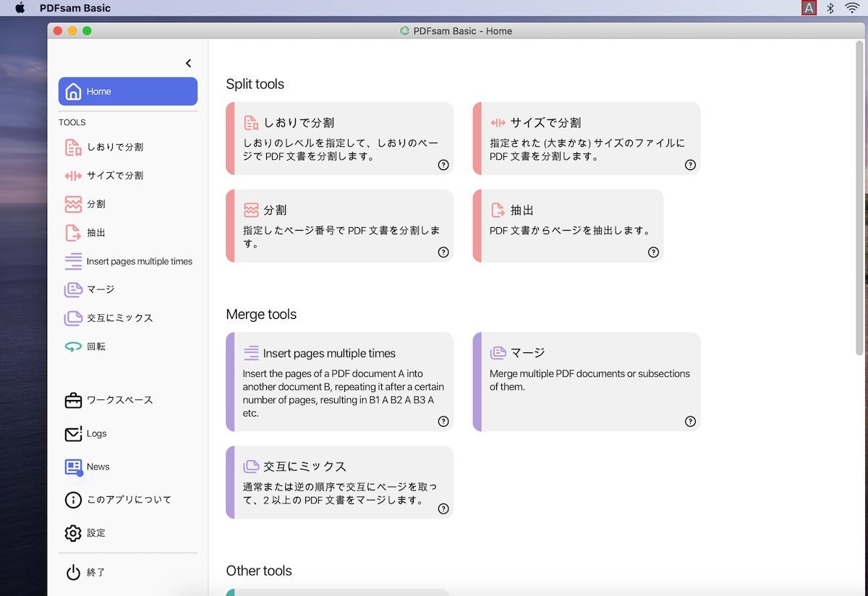Open しおりで分割 icon in sidebar
This screenshot has width=868, height=596.
pyautogui.click(x=73, y=147)
